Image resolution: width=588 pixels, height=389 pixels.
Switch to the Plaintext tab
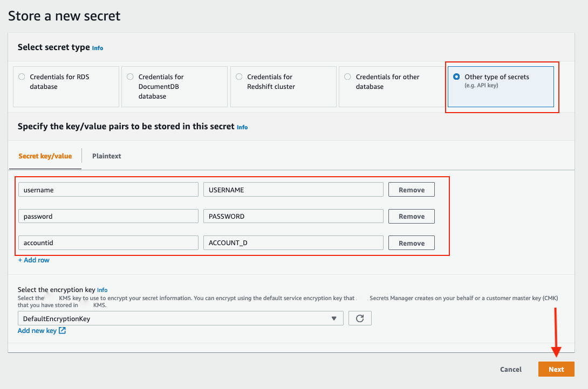[x=106, y=156]
